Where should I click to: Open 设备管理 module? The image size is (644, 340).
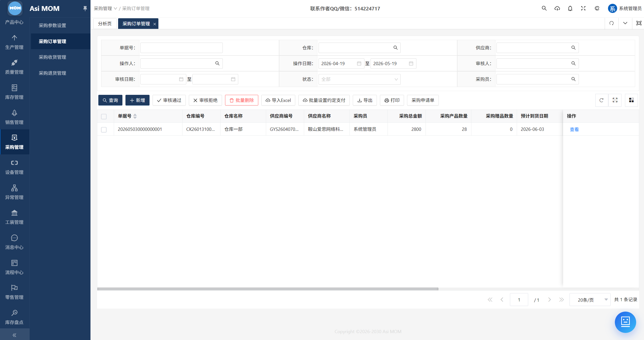14,167
